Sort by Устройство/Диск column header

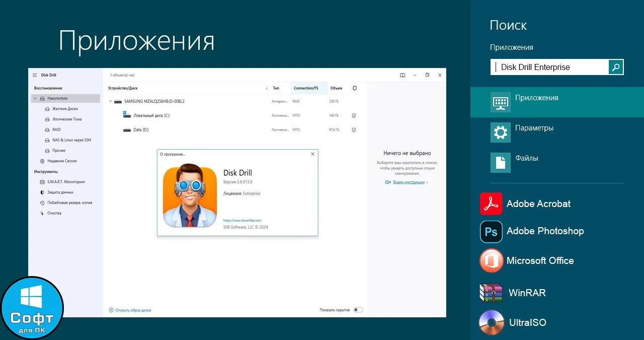123,88
